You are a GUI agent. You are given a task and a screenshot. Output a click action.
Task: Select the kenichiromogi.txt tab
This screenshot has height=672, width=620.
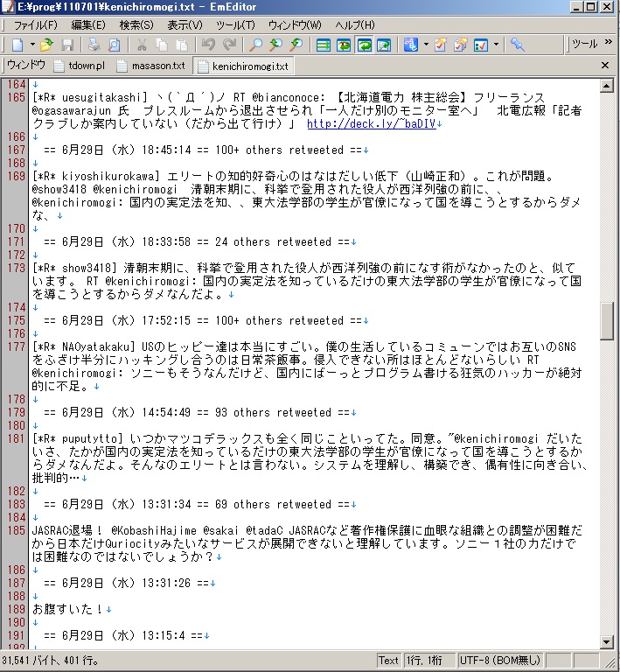pyautogui.click(x=244, y=66)
